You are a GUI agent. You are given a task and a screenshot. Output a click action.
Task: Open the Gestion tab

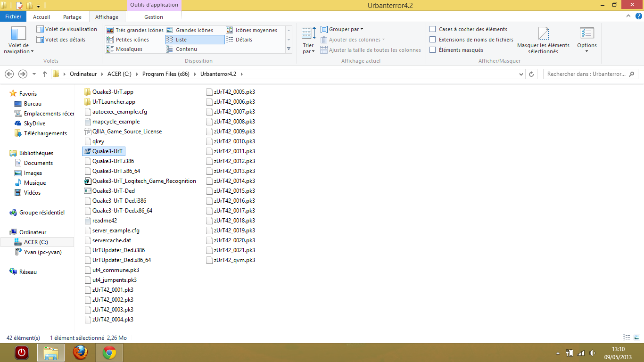154,16
